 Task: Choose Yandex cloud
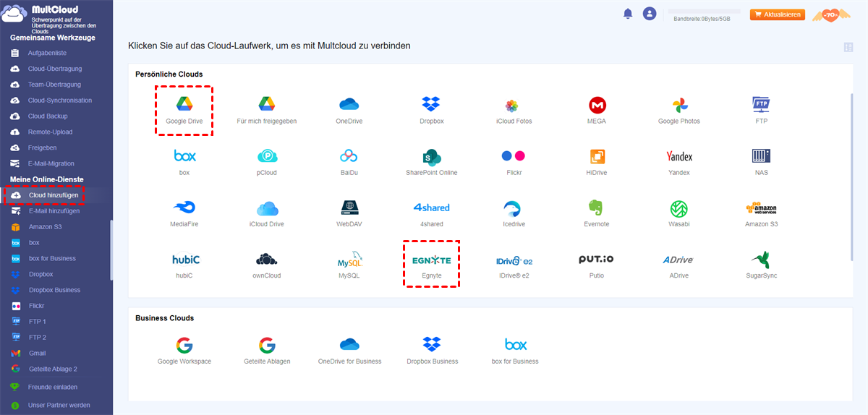pos(679,156)
